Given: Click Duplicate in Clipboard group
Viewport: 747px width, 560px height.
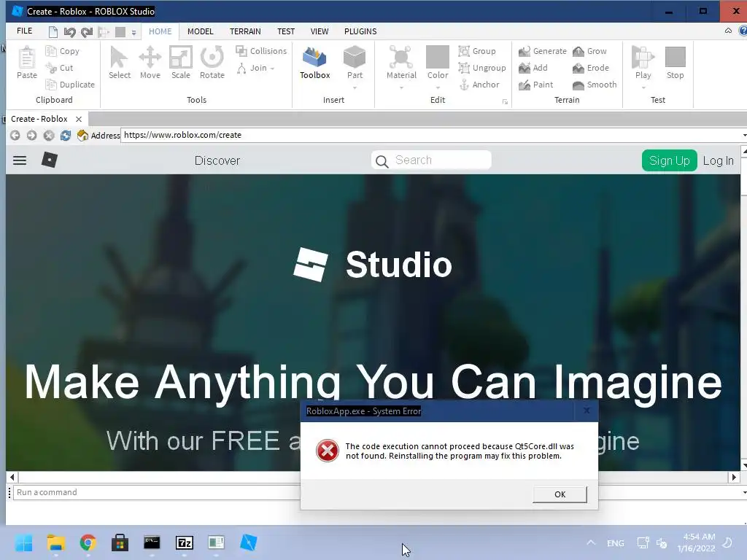Looking at the screenshot, I should coord(70,85).
